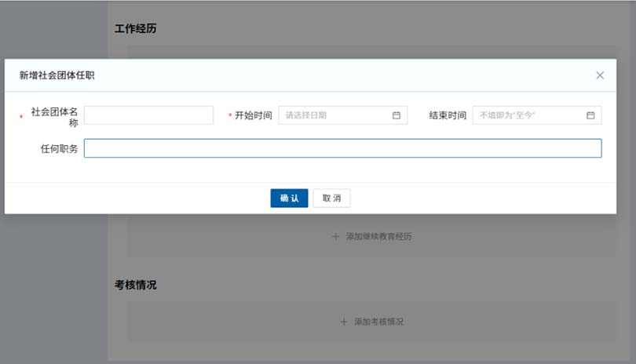Viewport: 636px width, 364px height.
Task: Click the plus icon beside 添加继续教育经历
Action: point(335,236)
